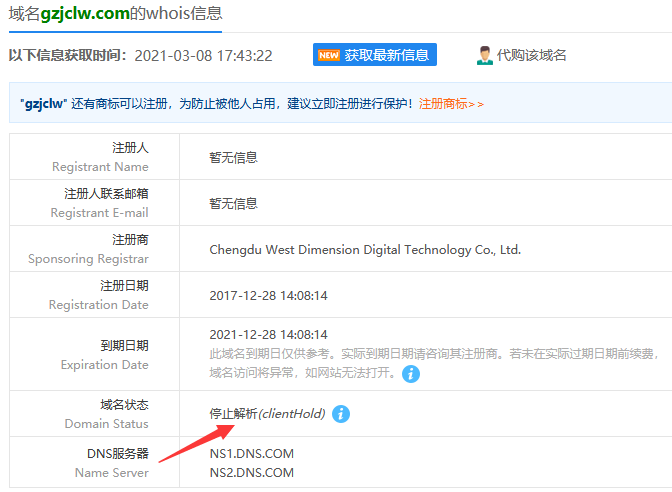Viewport: 672px width, 492px height.
Task: Click the Chengdu West Dimension registrar name
Action: coord(365,250)
